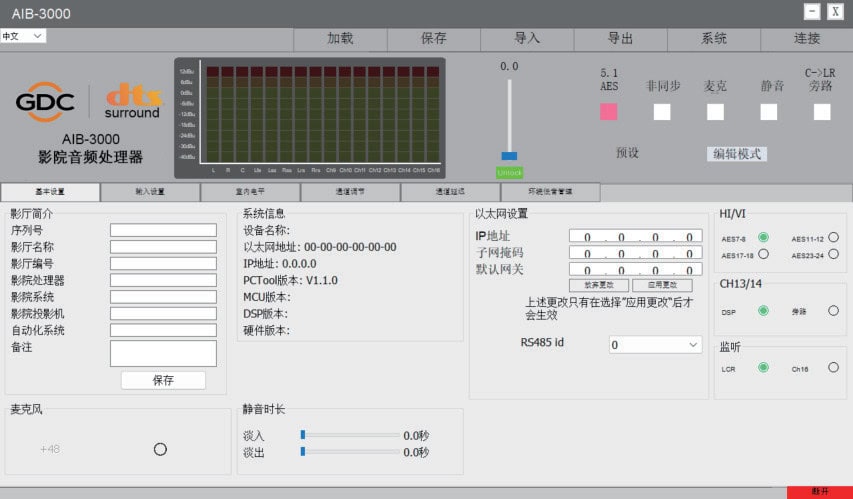
Task: Close the AIB-3000 window
Action: [836, 11]
